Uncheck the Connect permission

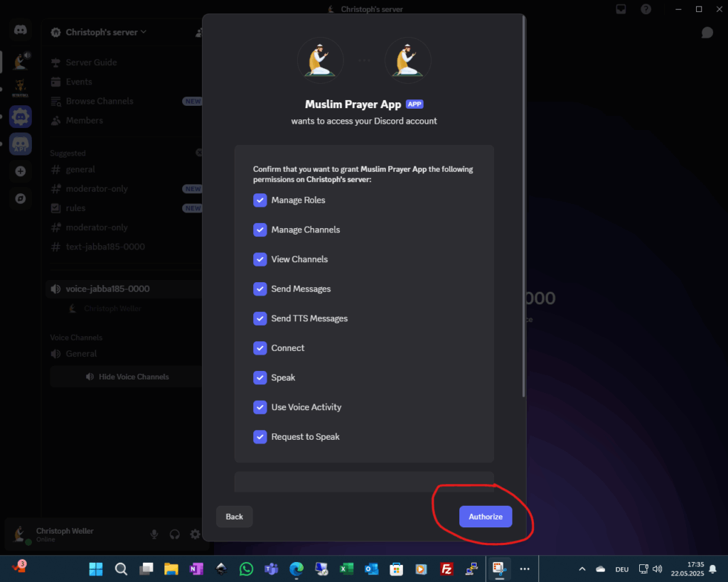point(260,348)
